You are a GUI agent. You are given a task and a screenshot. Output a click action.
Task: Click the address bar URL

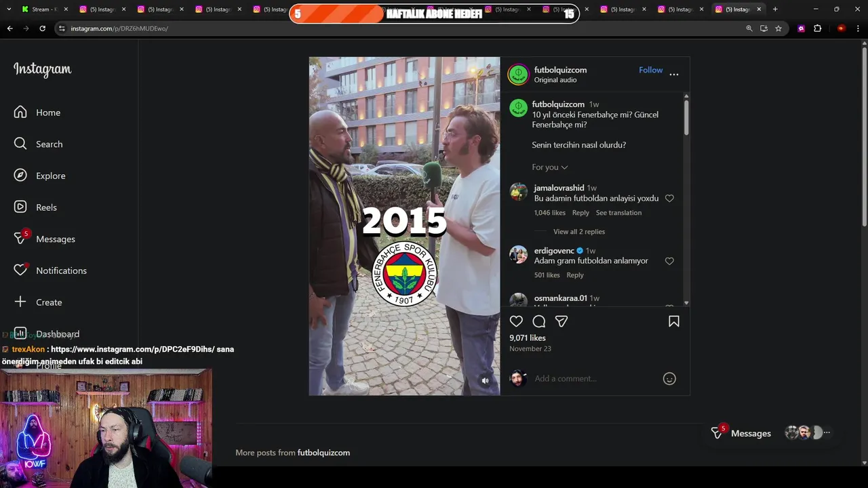coord(119,28)
